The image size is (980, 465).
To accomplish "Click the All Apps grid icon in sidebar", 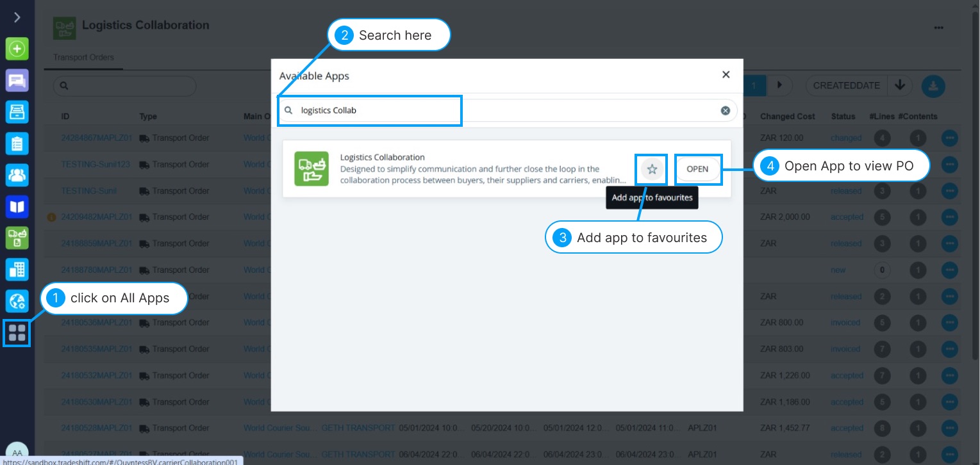I will [x=17, y=333].
